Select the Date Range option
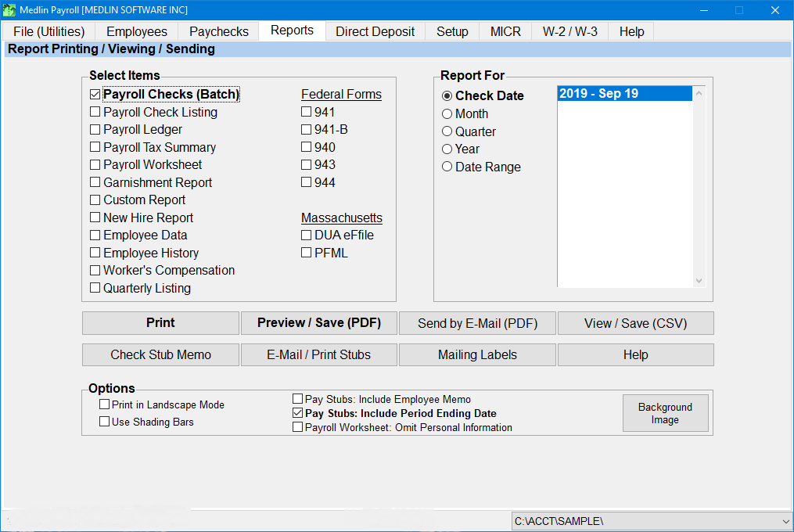Viewport: 794px width, 532px height. [x=447, y=167]
